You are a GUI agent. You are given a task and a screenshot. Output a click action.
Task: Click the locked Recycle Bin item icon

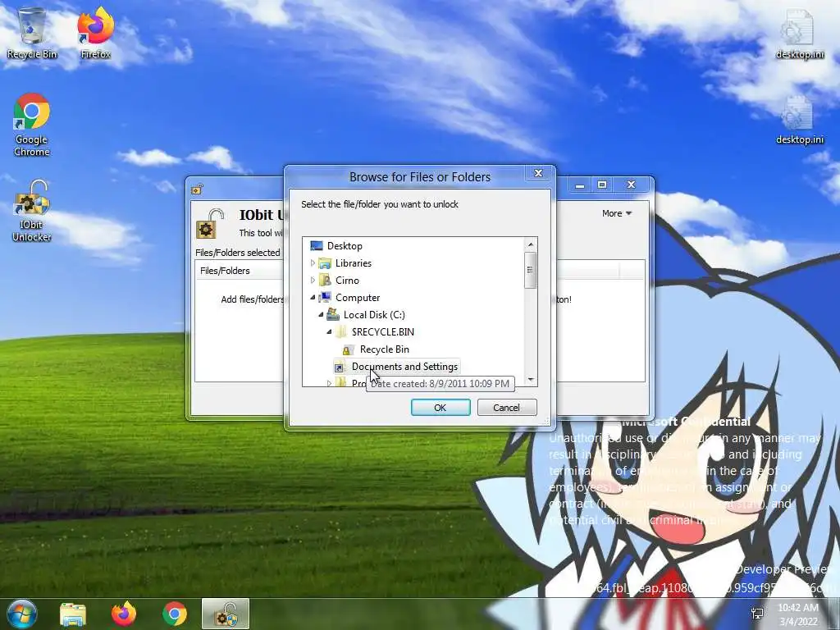[348, 349]
